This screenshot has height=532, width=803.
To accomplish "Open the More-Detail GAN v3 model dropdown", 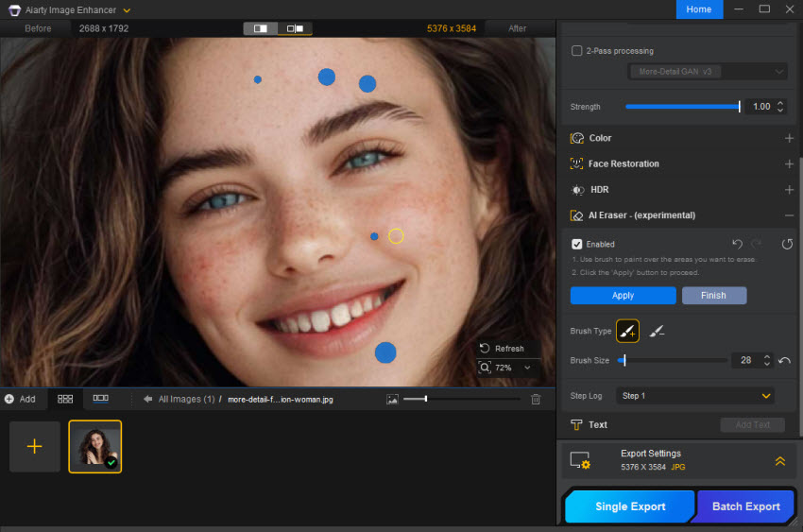I will tap(708, 72).
